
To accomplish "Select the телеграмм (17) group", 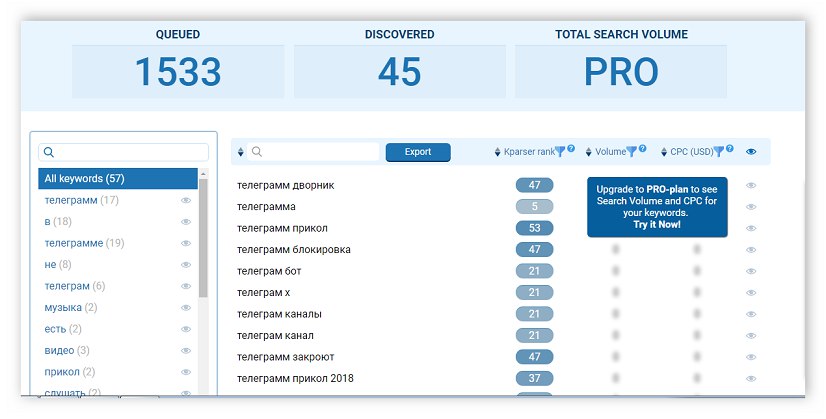I will [x=82, y=200].
